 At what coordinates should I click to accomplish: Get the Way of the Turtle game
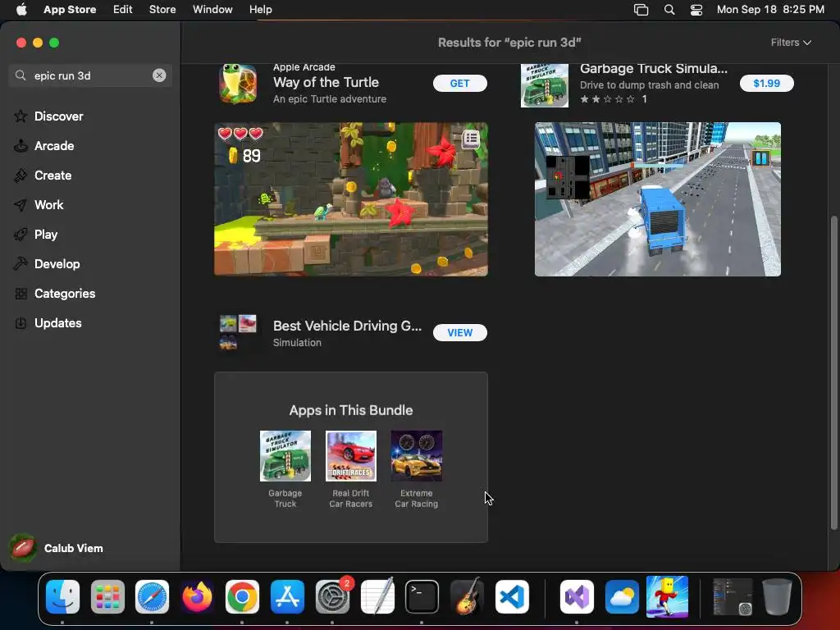click(459, 83)
